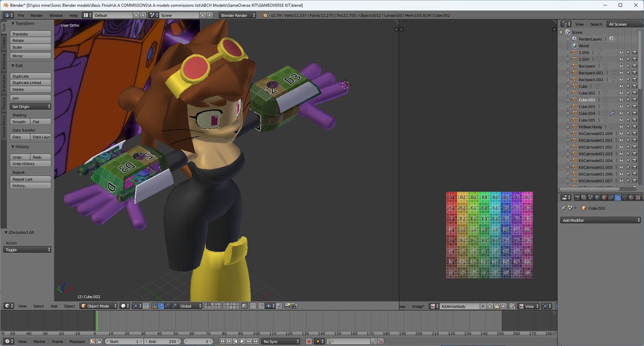Select Material sphere tab in properties

[x=631, y=197]
